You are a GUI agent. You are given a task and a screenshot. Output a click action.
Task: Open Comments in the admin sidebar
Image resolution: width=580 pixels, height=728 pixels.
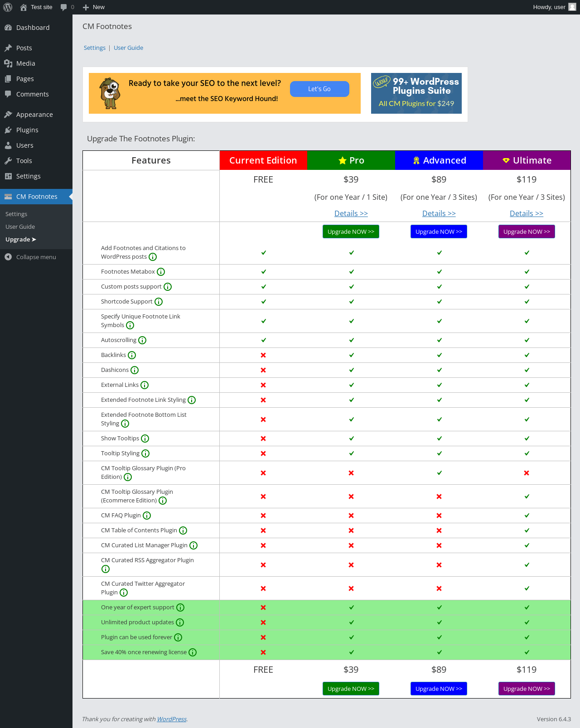(36, 94)
